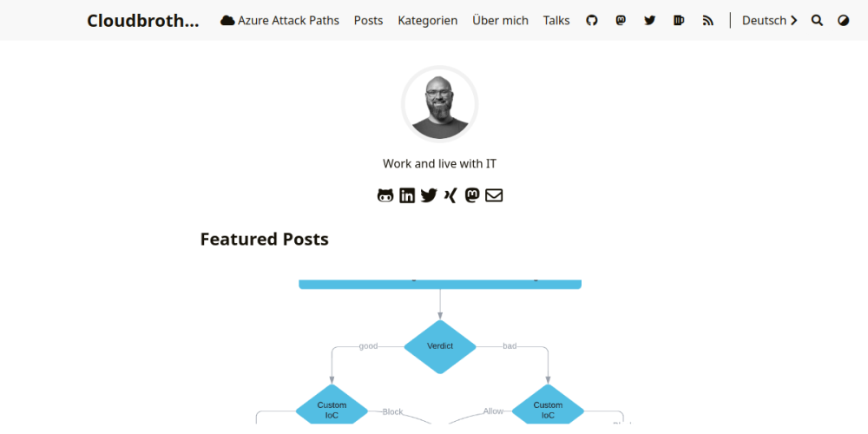Viewport: 868px width, 434px height.
Task: Click Mastodon icon in the navigation bar
Action: pos(621,21)
